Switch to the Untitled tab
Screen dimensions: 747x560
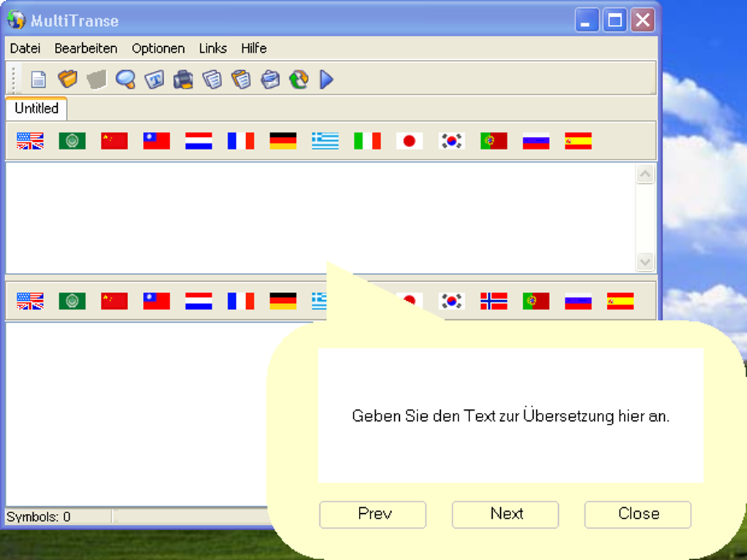37,108
